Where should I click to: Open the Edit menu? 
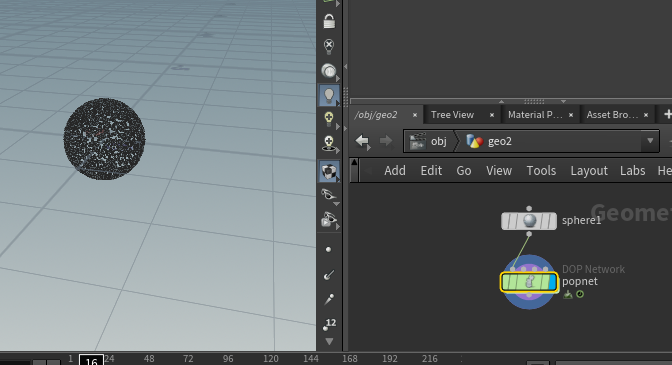tap(431, 171)
